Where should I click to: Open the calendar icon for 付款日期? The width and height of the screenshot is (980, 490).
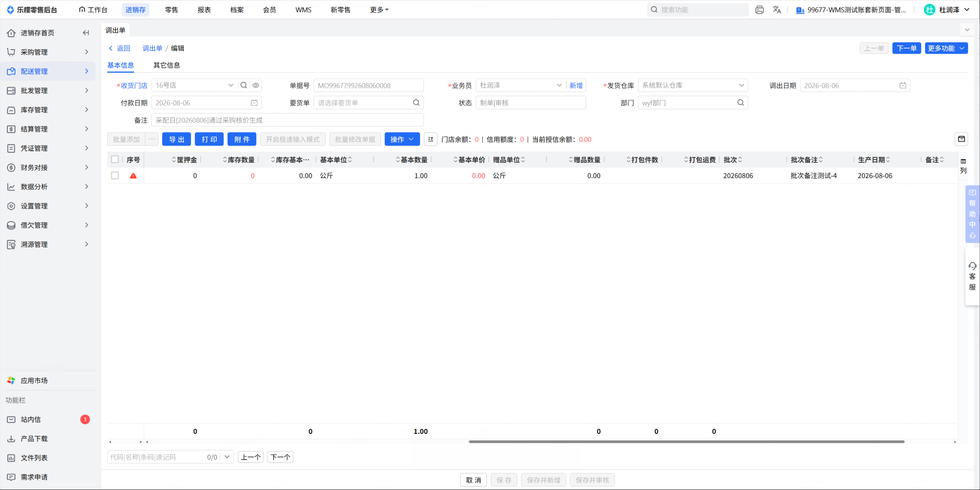(x=254, y=103)
